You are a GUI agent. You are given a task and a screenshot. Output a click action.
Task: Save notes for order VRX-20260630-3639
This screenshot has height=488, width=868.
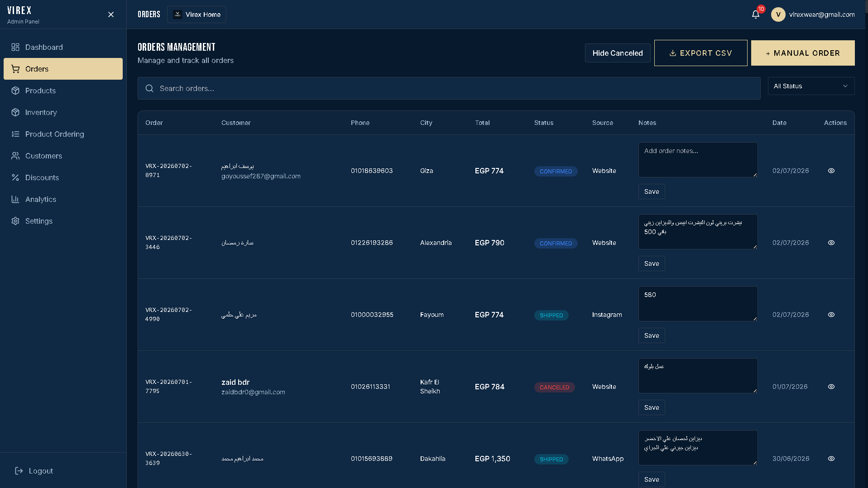(x=652, y=479)
